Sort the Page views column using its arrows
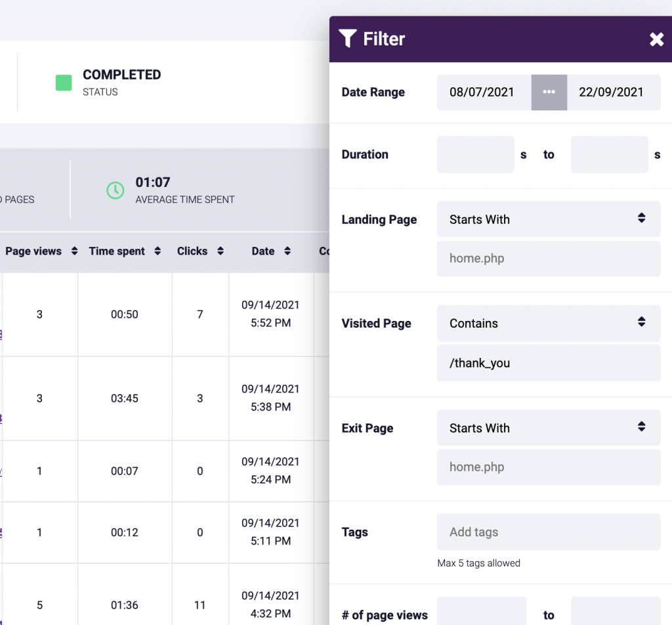This screenshot has height=625, width=672. click(x=73, y=251)
